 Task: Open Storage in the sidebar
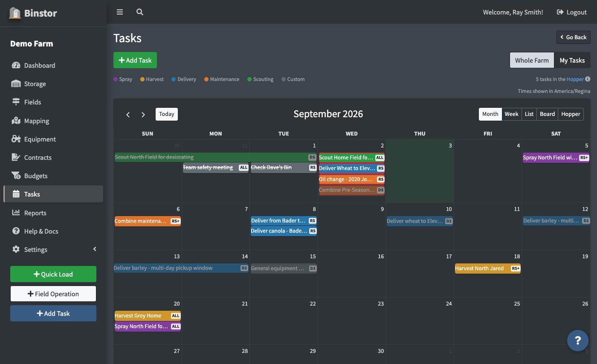pos(53,84)
